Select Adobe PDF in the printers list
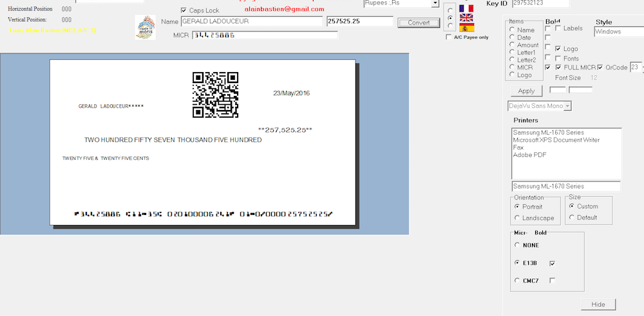This screenshot has width=644, height=316. coord(529,154)
